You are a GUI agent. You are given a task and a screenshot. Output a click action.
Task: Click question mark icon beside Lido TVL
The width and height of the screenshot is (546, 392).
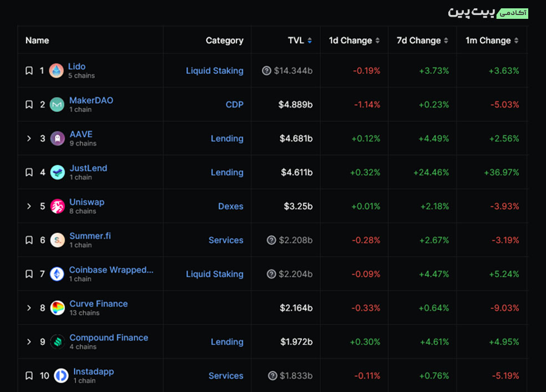tap(266, 70)
